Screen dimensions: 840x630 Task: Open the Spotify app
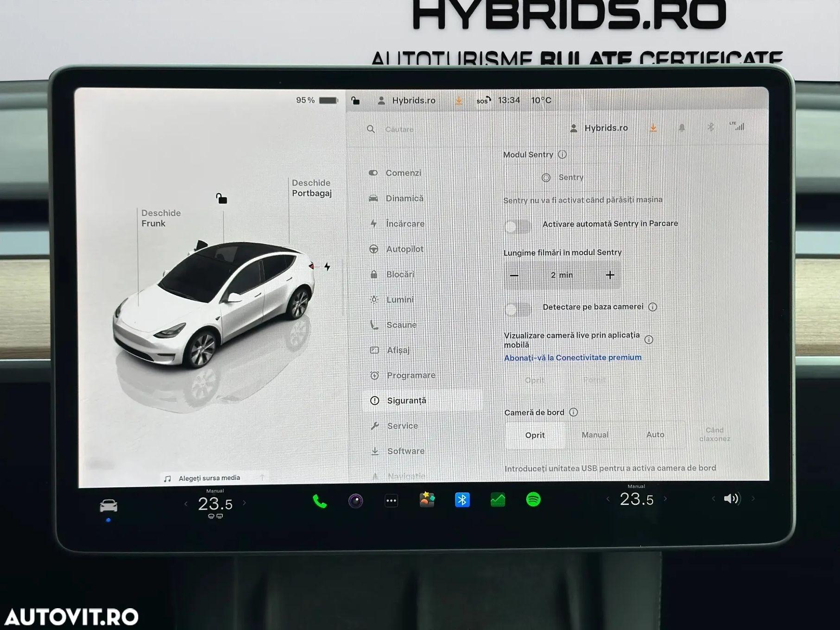[x=533, y=499]
